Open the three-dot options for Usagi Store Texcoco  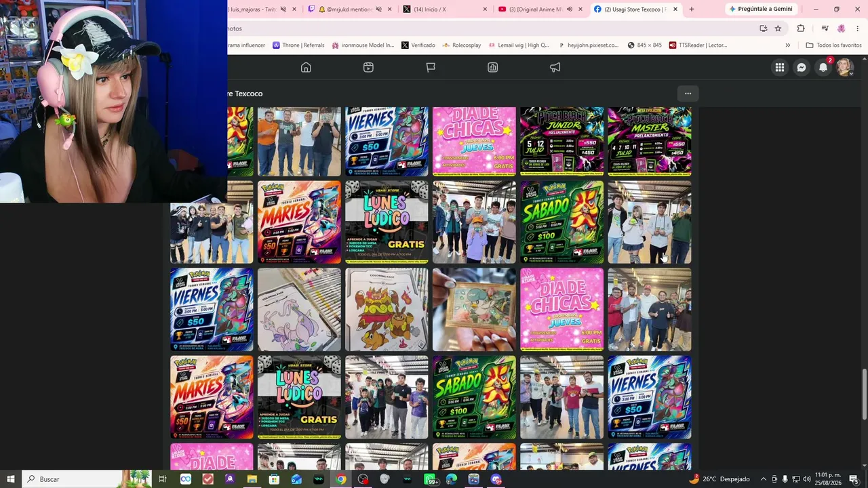[x=688, y=94]
